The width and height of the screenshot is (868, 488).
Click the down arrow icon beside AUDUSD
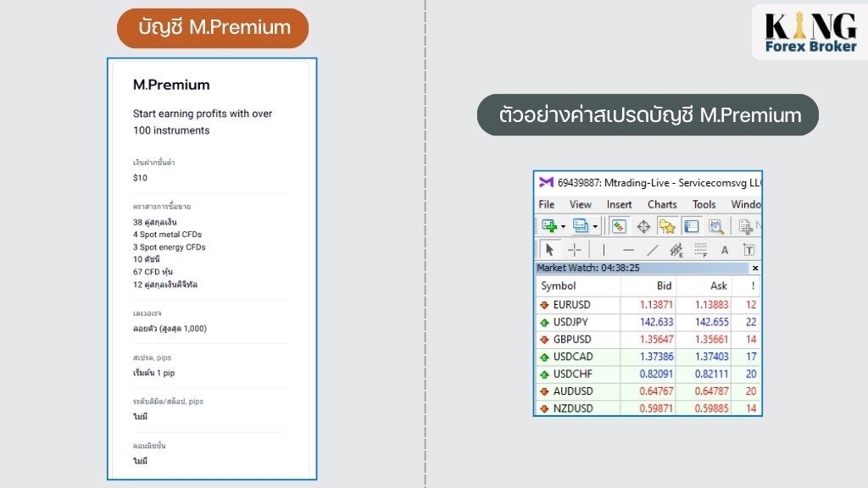click(x=544, y=391)
